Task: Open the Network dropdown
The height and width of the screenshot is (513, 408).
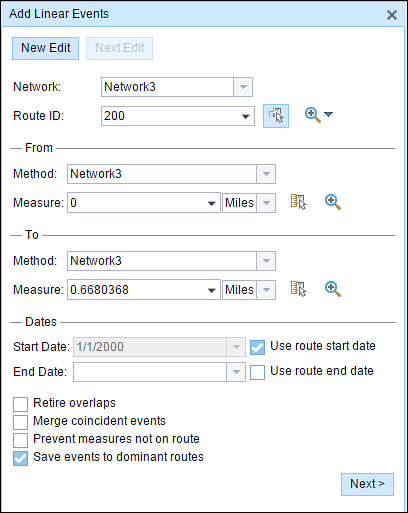Action: [243, 87]
